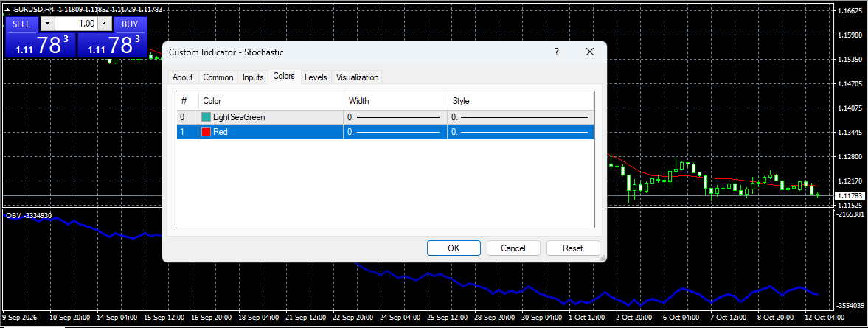Image resolution: width=868 pixels, height=328 pixels.
Task: Close the Custom Indicator dialog
Action: [589, 52]
